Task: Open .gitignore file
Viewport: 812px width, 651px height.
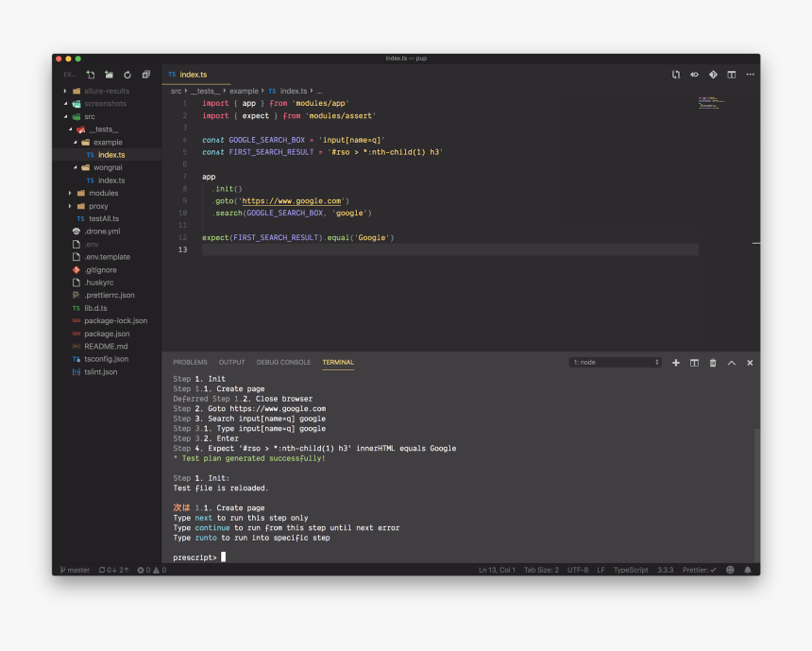Action: coord(100,269)
